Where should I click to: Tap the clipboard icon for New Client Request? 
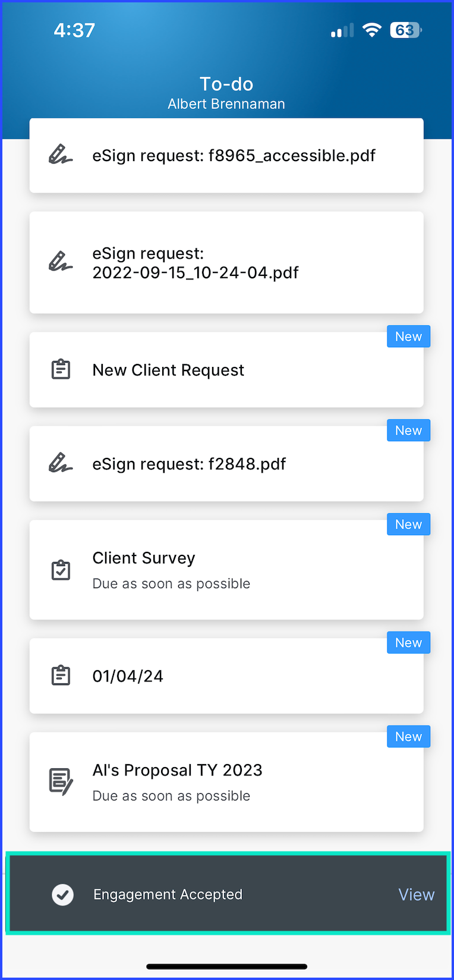click(x=61, y=369)
